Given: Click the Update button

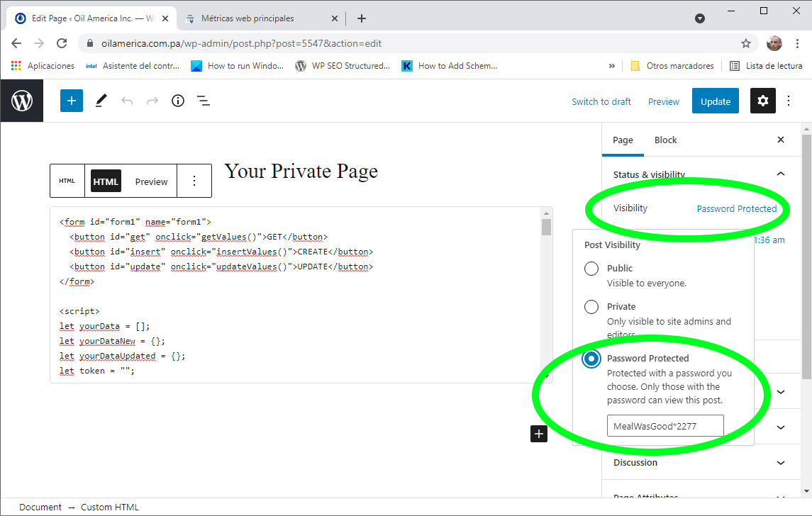Looking at the screenshot, I should (715, 101).
